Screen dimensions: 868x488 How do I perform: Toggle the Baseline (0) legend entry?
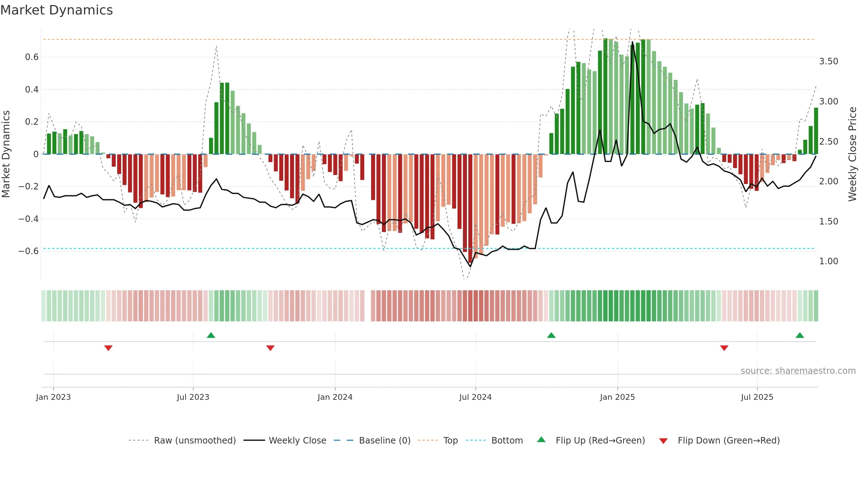pos(372,440)
